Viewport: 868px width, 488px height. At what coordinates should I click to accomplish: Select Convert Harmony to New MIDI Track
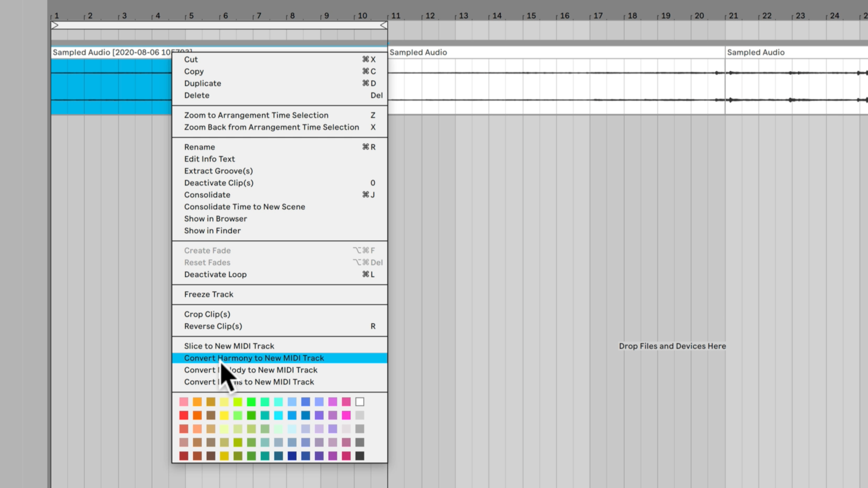pyautogui.click(x=254, y=358)
